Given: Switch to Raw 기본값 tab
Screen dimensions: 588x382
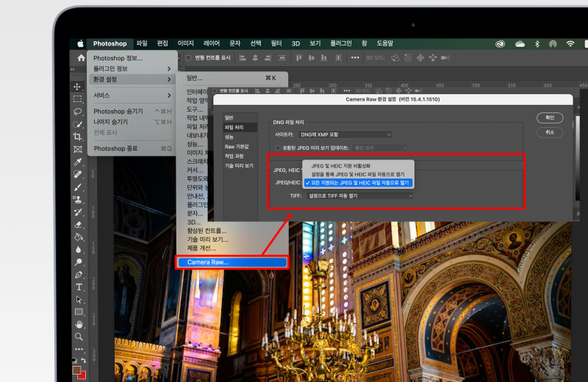Looking at the screenshot, I should tap(240, 147).
